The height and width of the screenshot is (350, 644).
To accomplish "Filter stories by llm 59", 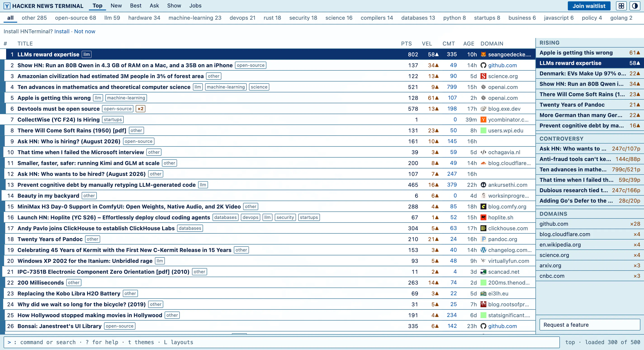I will point(112,18).
